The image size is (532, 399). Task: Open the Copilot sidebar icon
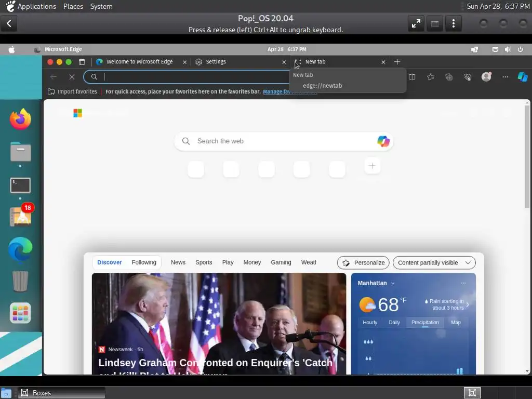tap(523, 77)
